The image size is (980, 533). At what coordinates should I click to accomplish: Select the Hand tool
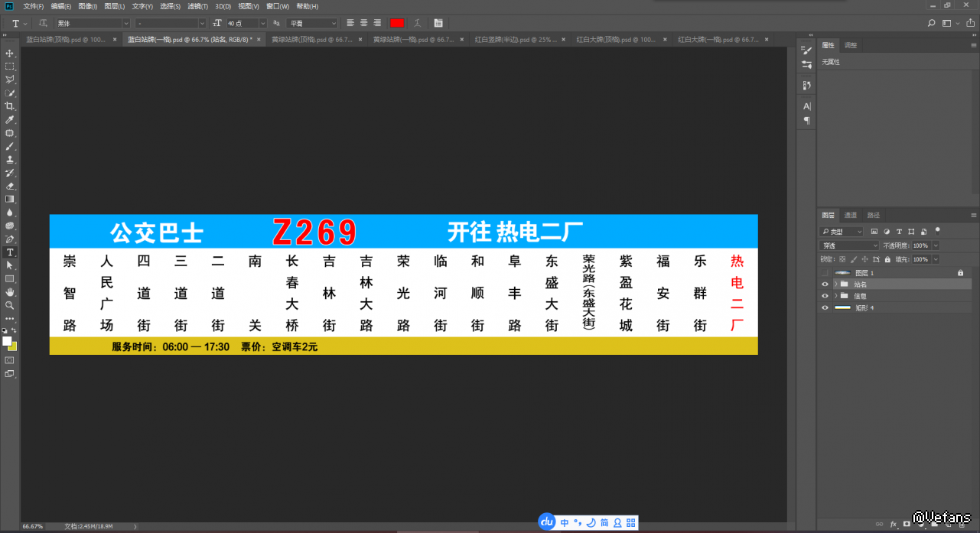(10, 291)
